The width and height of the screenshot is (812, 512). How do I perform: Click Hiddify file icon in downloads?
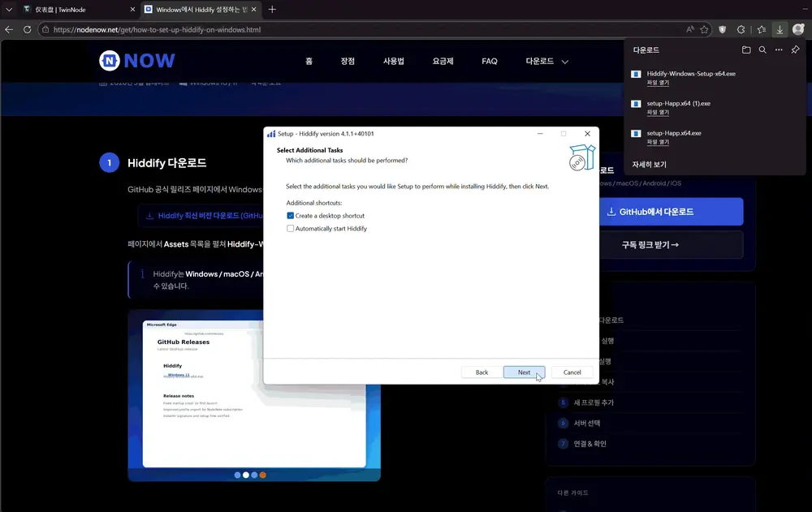click(636, 74)
